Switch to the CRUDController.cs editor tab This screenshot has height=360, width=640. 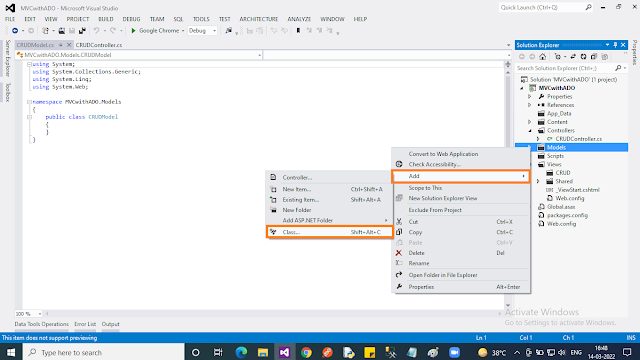pyautogui.click(x=99, y=45)
